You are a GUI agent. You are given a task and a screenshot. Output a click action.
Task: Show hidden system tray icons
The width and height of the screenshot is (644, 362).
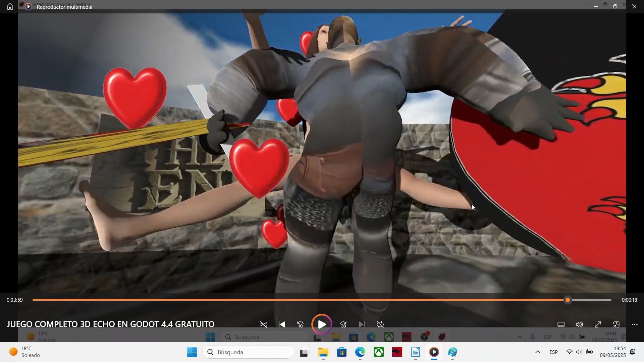pyautogui.click(x=537, y=352)
